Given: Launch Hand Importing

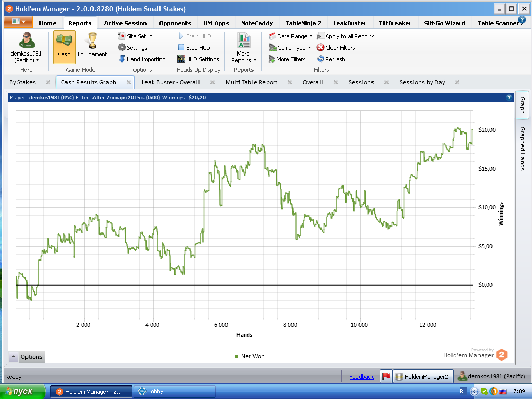Looking at the screenshot, I should coord(142,59).
